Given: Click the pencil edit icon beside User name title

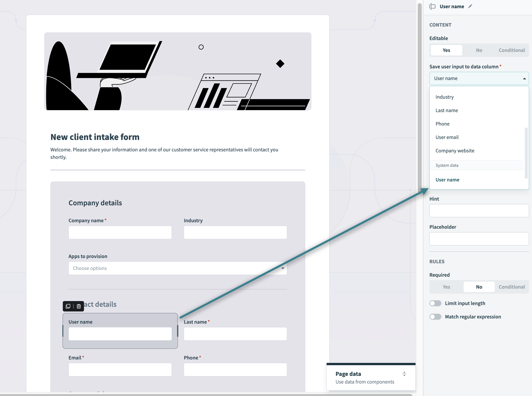Looking at the screenshot, I should pyautogui.click(x=470, y=6).
